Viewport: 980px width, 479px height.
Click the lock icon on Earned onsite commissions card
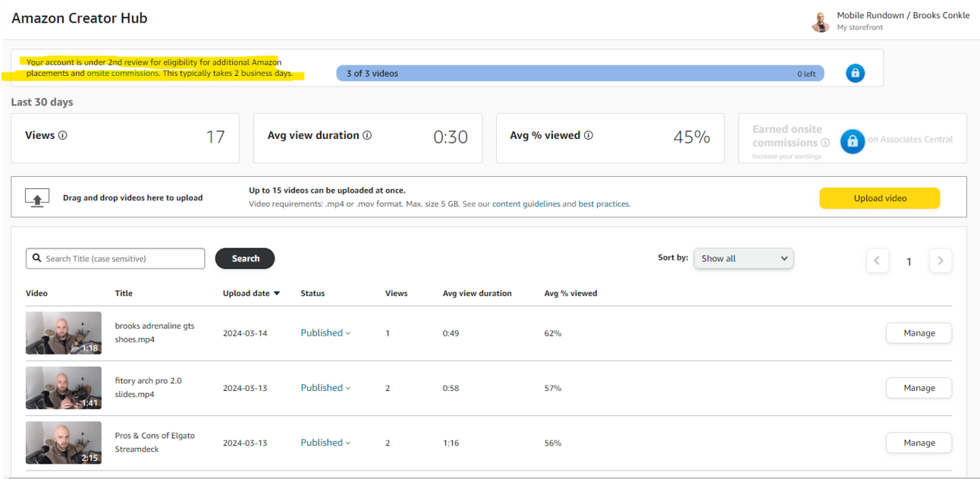(x=853, y=141)
